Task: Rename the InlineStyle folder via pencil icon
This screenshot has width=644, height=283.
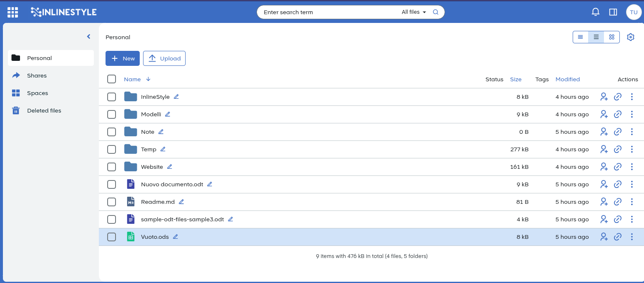Action: pyautogui.click(x=176, y=97)
